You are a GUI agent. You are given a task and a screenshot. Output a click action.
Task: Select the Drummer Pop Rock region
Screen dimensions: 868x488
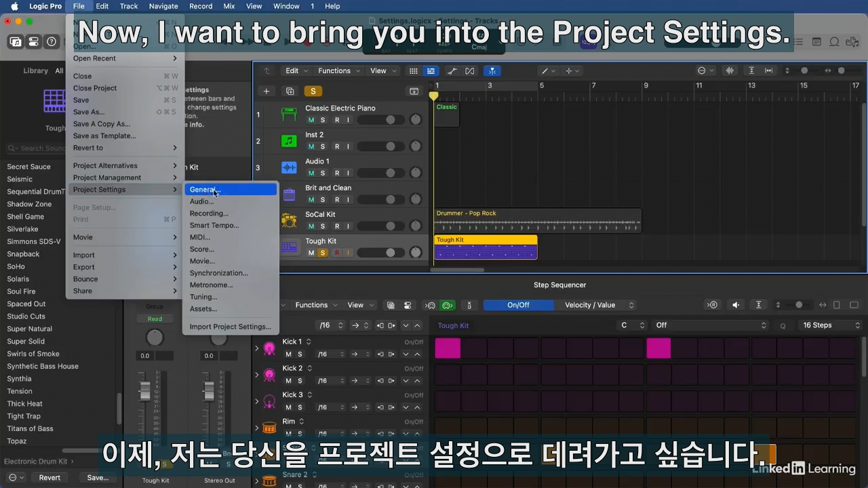tap(537, 221)
